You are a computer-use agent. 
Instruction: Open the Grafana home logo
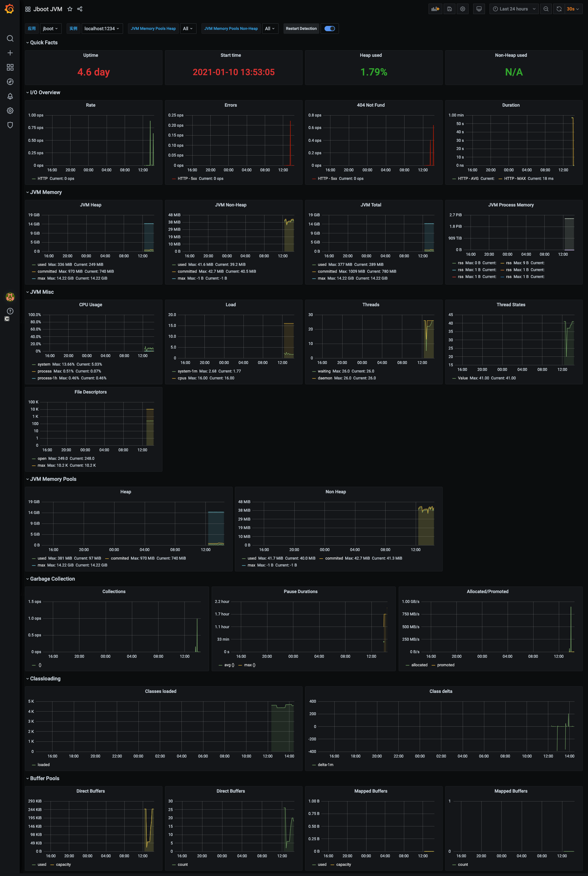(x=10, y=9)
